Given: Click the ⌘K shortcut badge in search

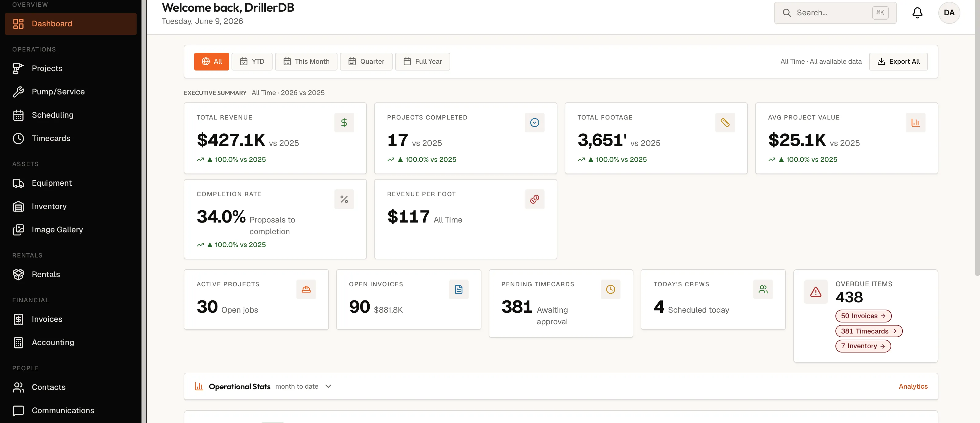Looking at the screenshot, I should [x=880, y=13].
